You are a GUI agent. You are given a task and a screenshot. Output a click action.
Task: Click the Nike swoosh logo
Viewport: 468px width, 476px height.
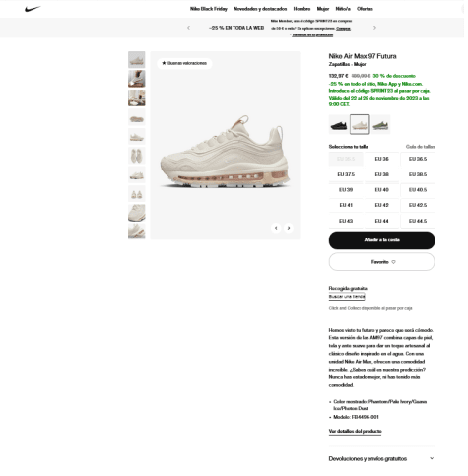[33, 9]
